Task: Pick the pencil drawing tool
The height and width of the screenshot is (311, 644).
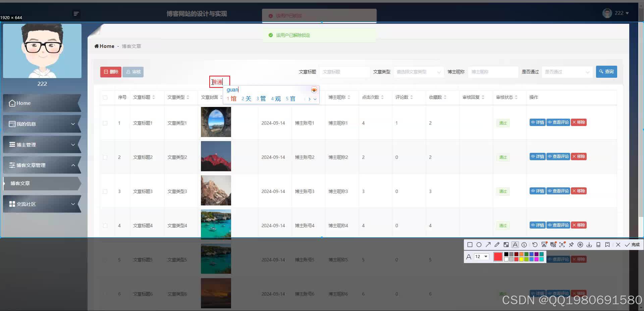Action: coord(497,245)
